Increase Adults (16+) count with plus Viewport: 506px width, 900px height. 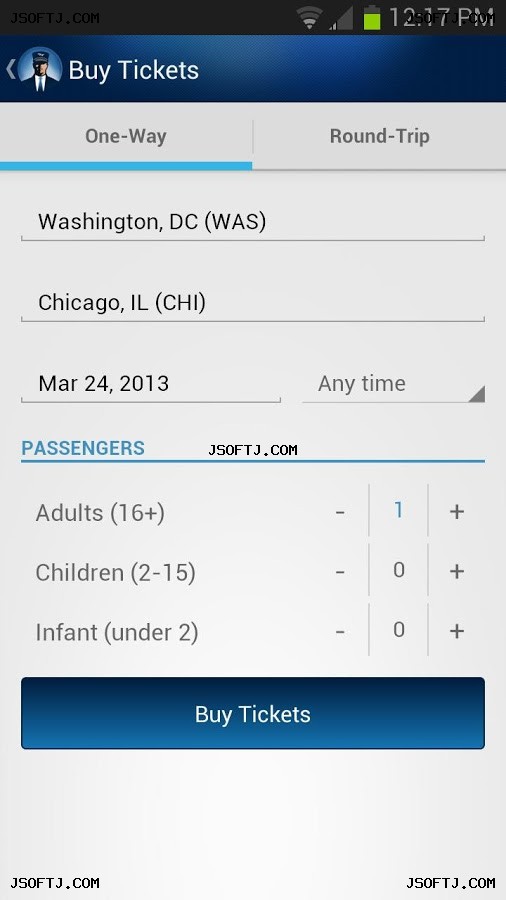(x=457, y=511)
